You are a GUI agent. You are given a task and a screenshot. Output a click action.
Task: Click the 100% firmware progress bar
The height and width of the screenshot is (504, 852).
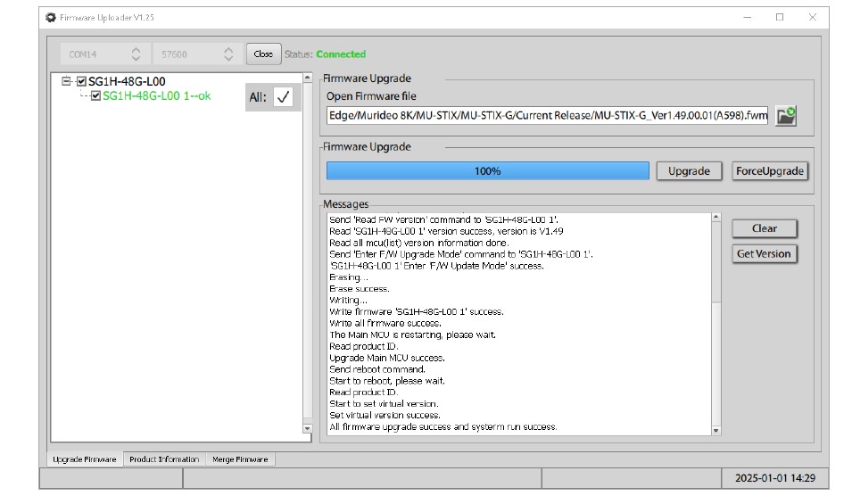coord(487,171)
